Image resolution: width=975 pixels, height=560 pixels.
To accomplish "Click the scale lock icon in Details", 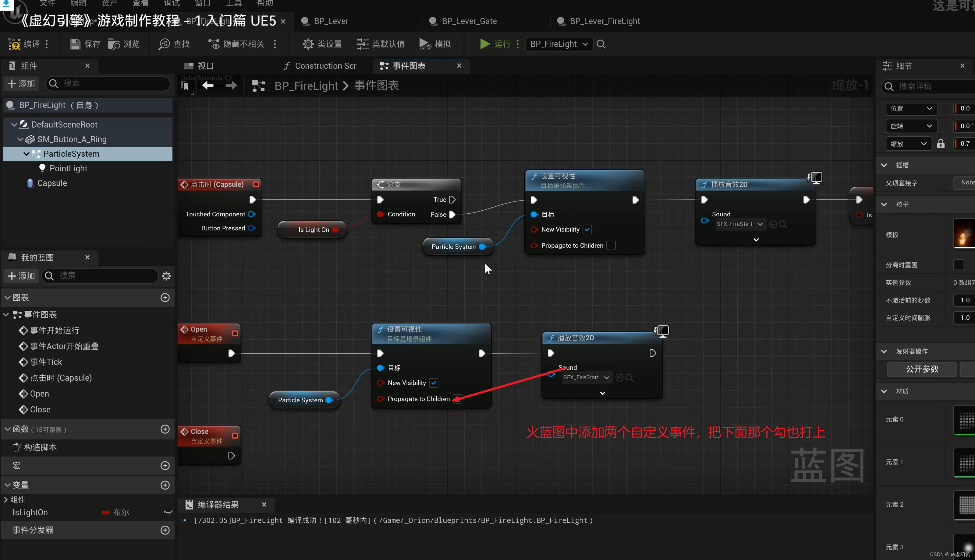I will pyautogui.click(x=941, y=143).
